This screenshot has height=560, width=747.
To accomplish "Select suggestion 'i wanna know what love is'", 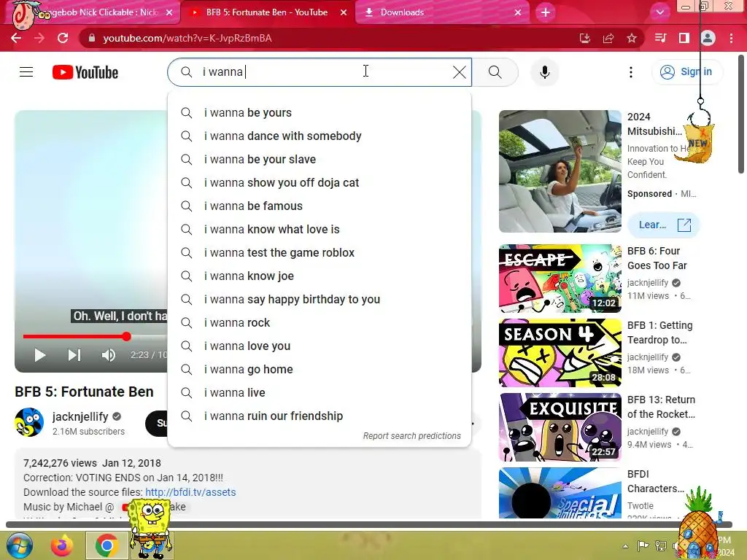I will point(320,230).
